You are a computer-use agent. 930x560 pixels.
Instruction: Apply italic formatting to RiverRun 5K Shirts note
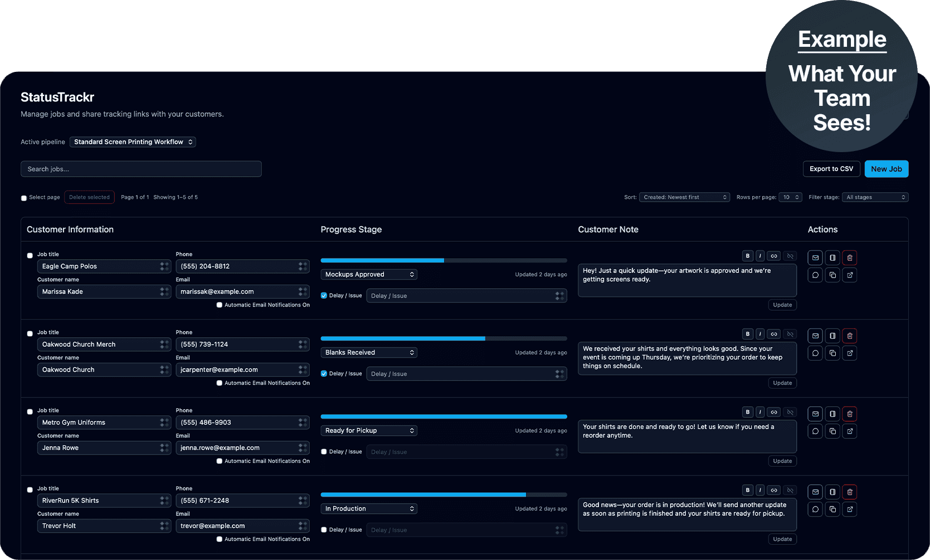pos(760,490)
